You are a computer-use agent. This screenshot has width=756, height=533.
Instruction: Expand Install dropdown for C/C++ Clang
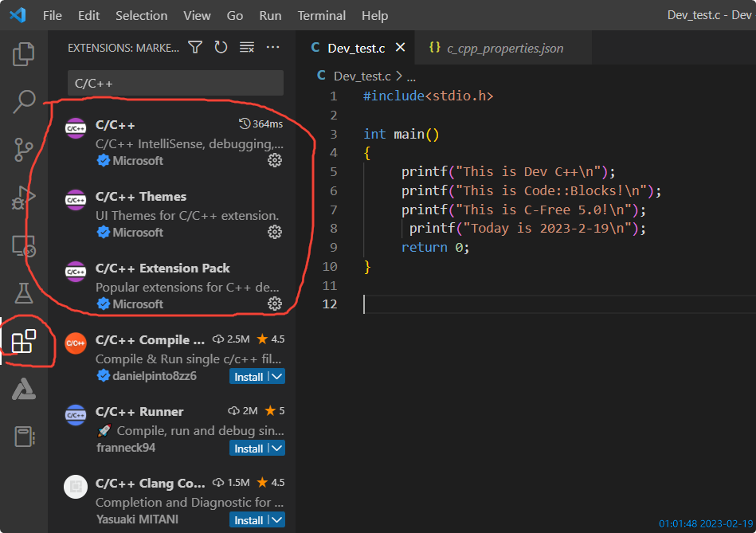coord(276,520)
